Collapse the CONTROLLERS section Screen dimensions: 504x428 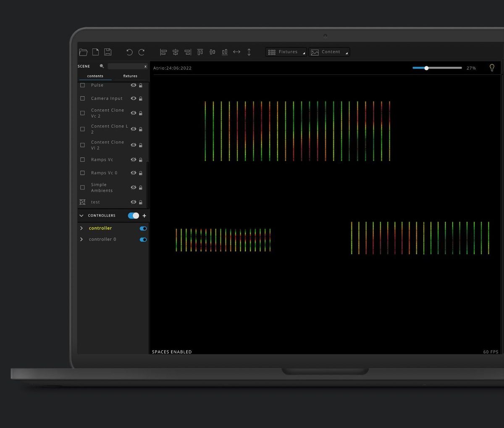pos(81,216)
